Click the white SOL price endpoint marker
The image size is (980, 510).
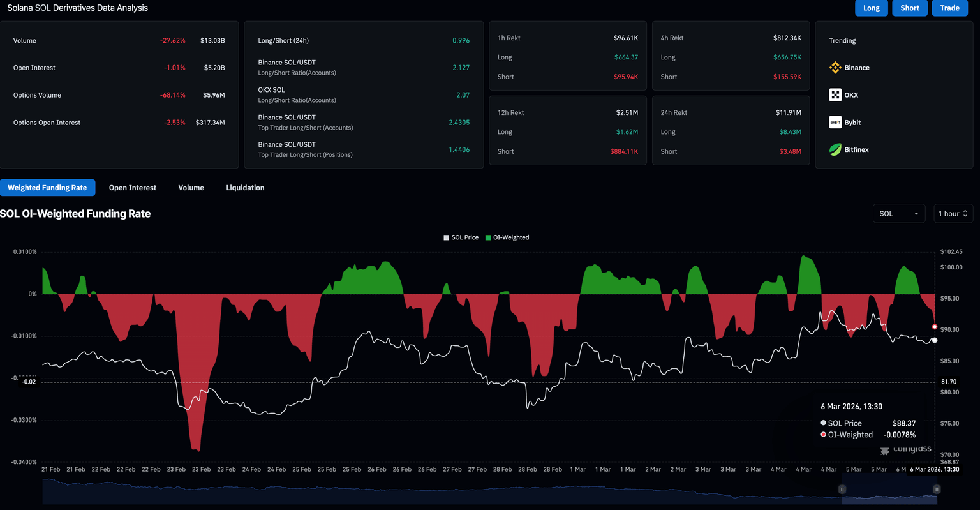coord(935,340)
